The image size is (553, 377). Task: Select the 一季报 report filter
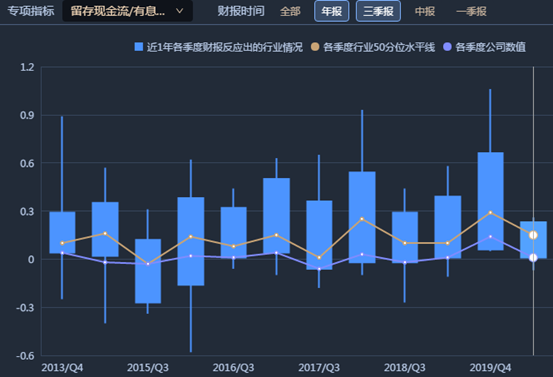(x=471, y=11)
